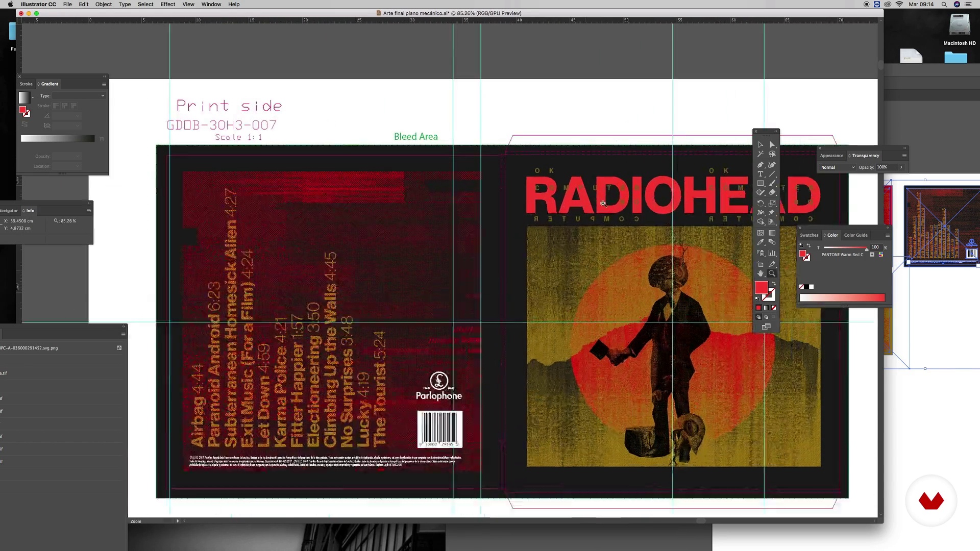Open the Object menu
This screenshot has height=551, width=980.
point(103,4)
